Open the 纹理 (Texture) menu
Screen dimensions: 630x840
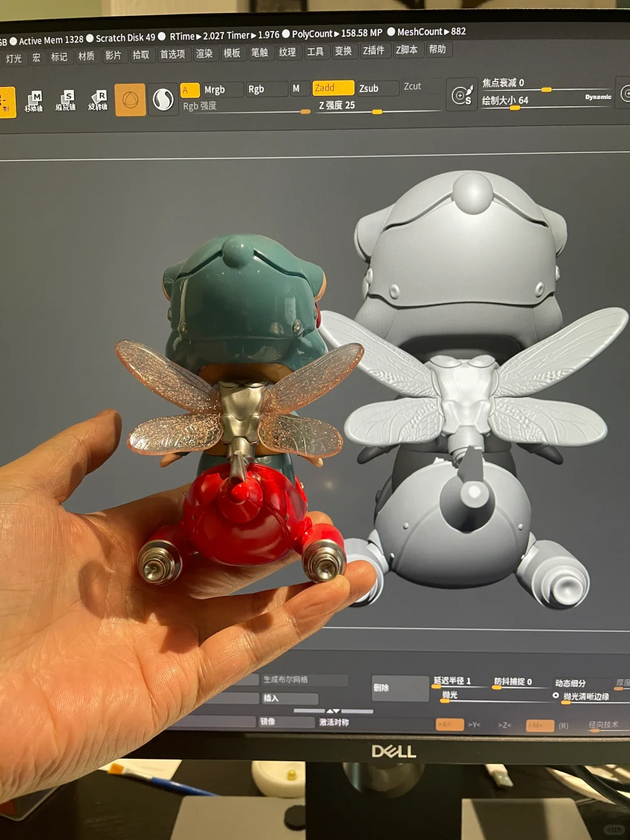(x=288, y=52)
